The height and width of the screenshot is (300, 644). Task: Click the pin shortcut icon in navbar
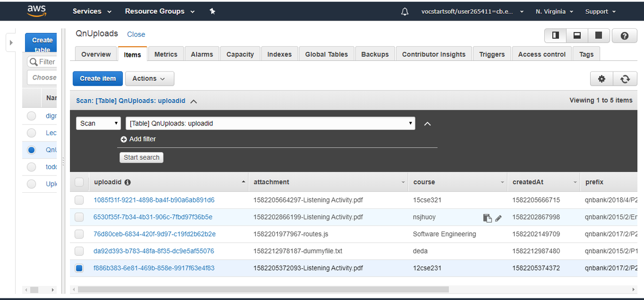212,12
